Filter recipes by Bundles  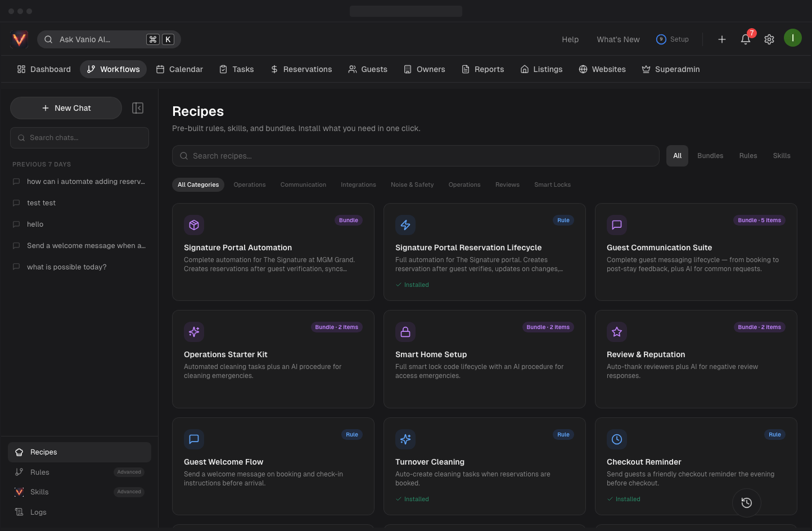pyautogui.click(x=710, y=156)
